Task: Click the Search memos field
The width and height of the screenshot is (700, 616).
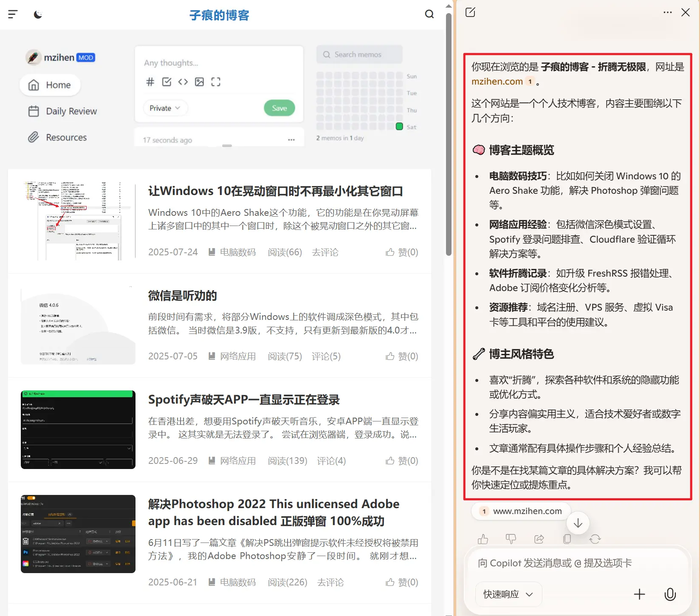Action: (359, 54)
